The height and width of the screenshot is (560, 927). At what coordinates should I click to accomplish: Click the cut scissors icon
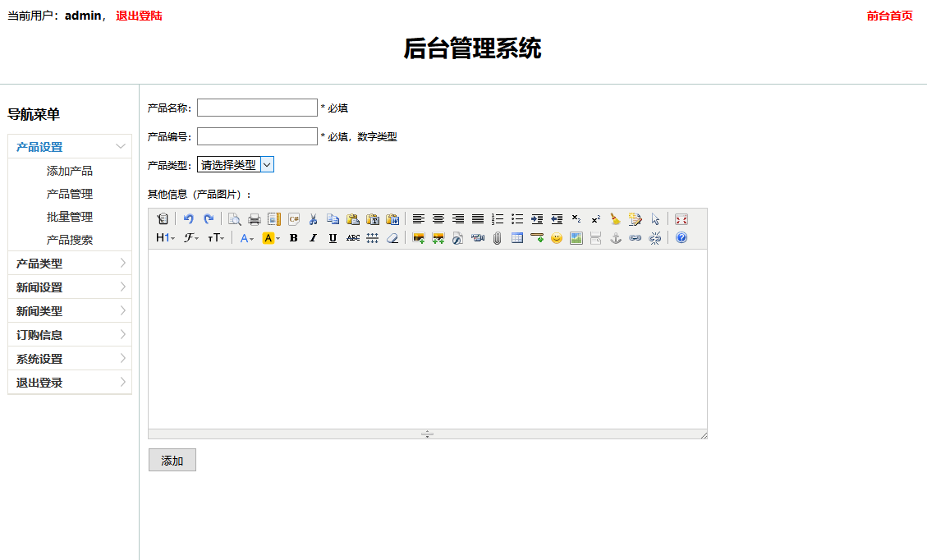(x=313, y=219)
